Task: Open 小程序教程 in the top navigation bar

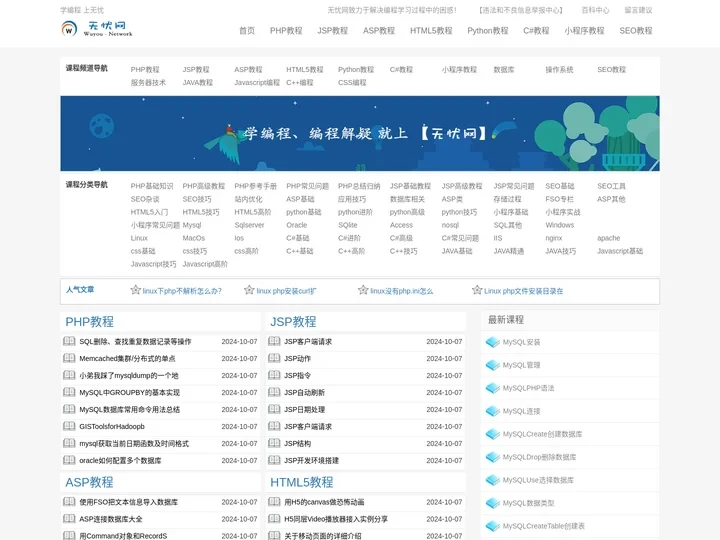Action: (584, 30)
